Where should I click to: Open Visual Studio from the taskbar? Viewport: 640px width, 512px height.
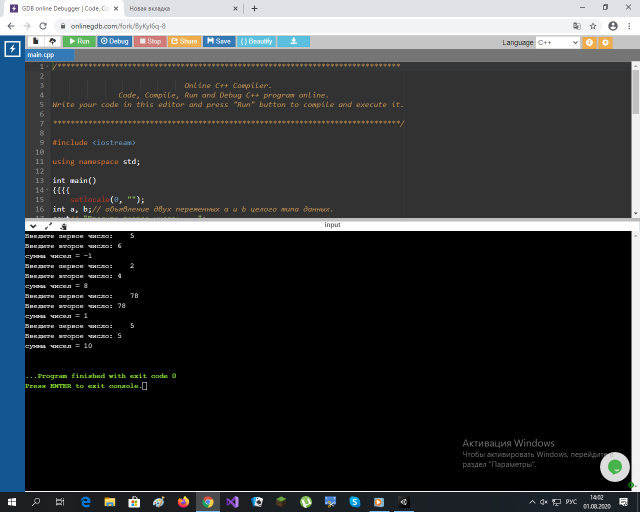click(x=232, y=502)
